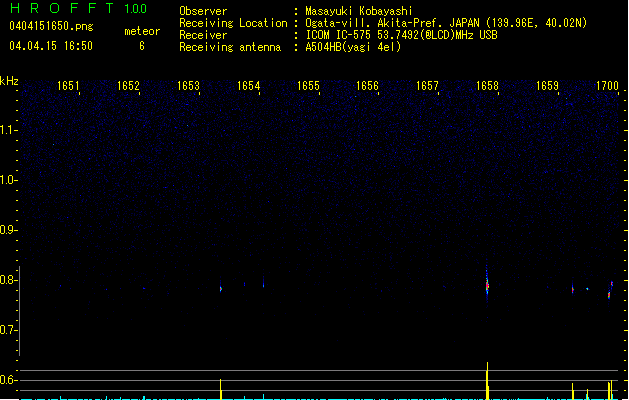Select the filename 0404151650.png
629x400 pixels.
point(51,26)
